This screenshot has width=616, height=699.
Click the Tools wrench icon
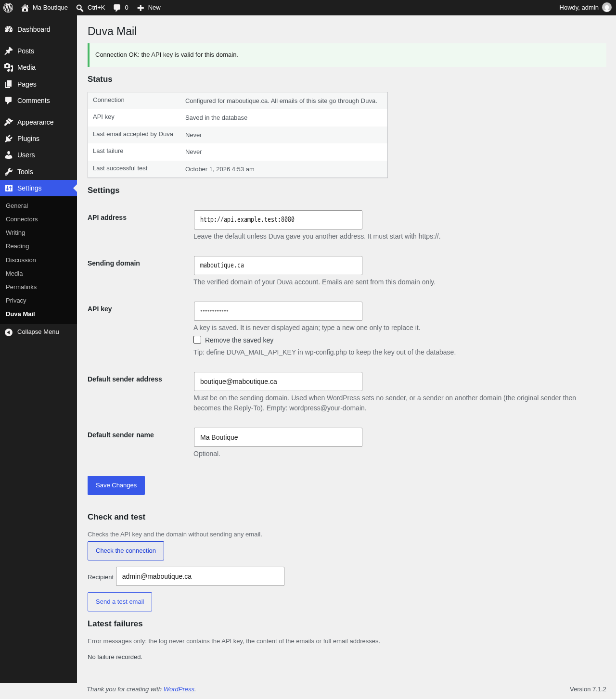(9, 172)
